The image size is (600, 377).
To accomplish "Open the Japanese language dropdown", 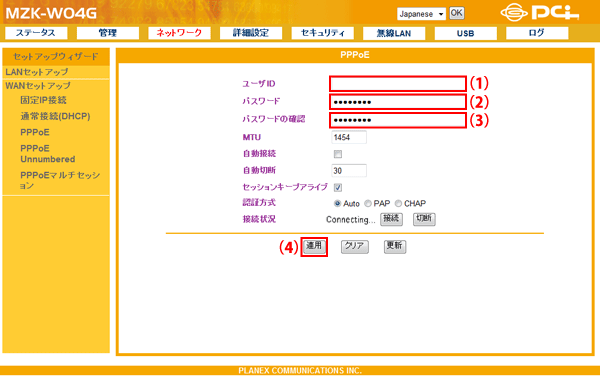I will 421,14.
